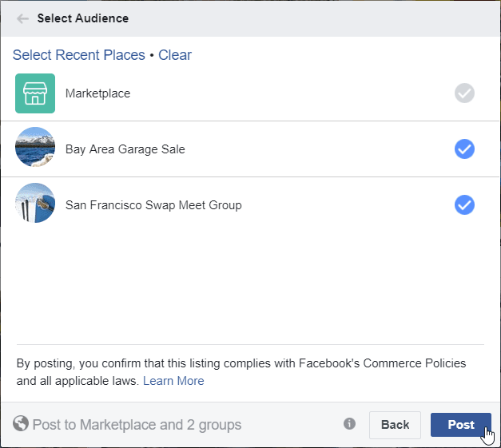The width and height of the screenshot is (501, 448).
Task: Click the back arrow beside Select Audience
Action: 22,18
